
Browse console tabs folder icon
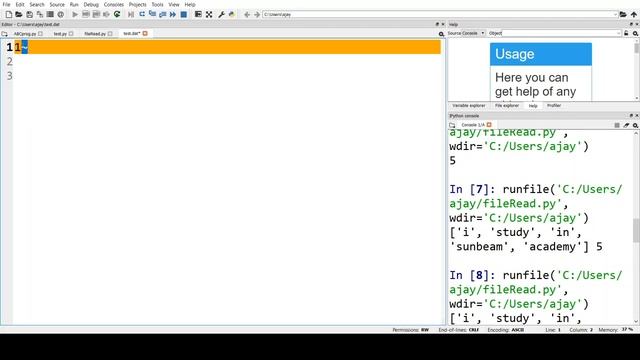click(x=452, y=125)
